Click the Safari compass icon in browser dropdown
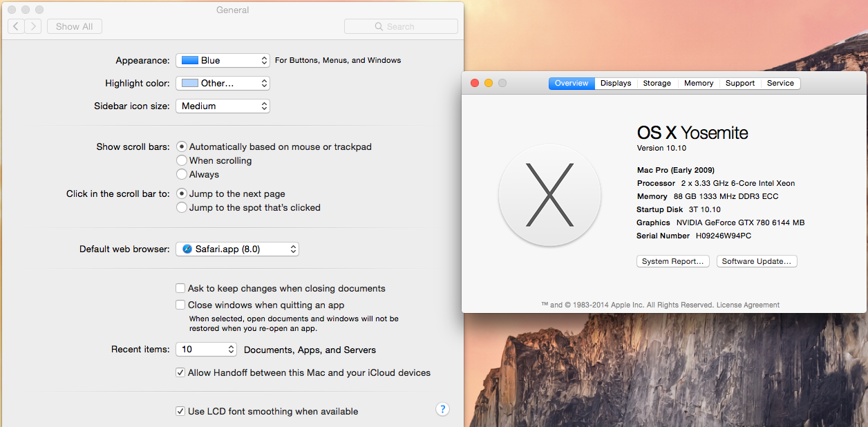The height and width of the screenshot is (427, 868). click(x=187, y=249)
